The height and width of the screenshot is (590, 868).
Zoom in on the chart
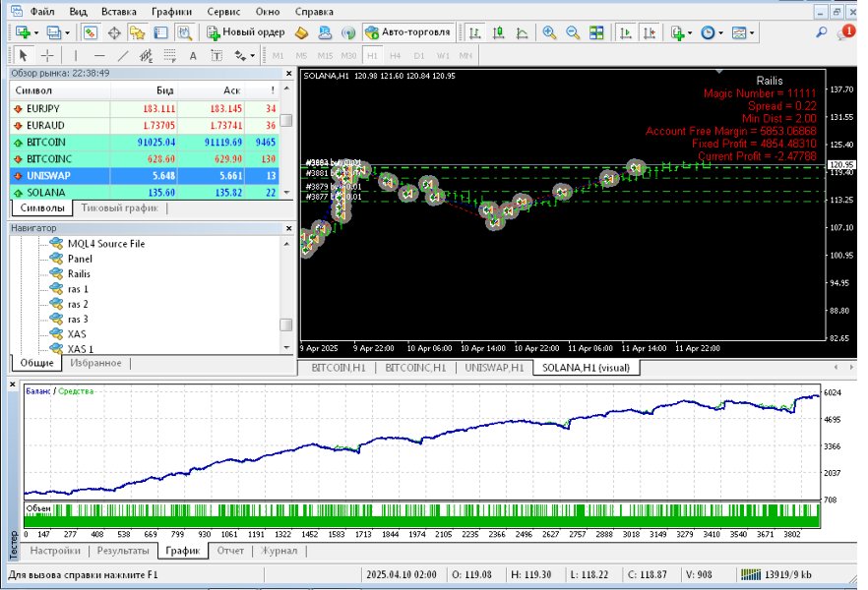click(549, 31)
